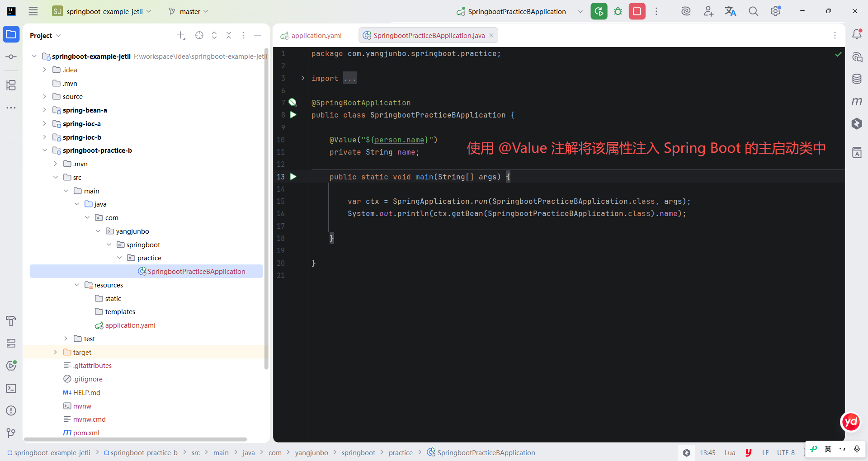This screenshot has width=868, height=461.
Task: Hide the Project tool window
Action: [x=258, y=35]
